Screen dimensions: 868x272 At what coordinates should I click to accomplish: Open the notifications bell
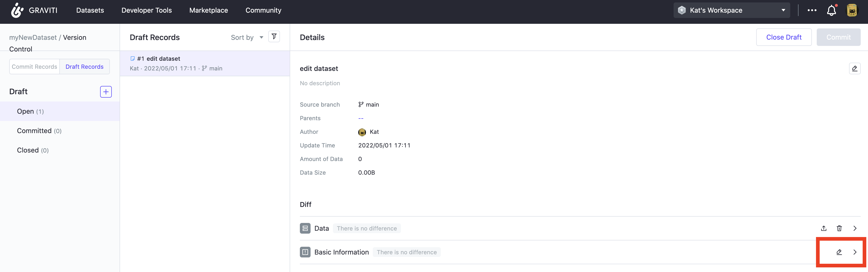click(831, 10)
